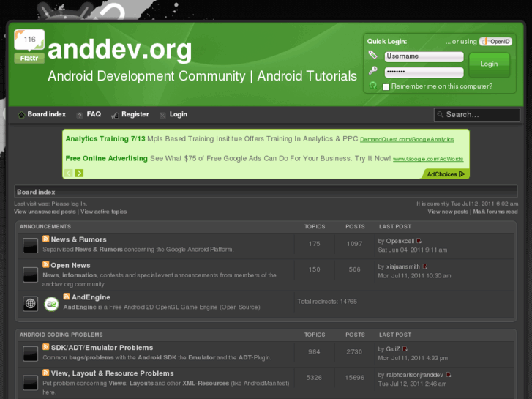Click the next ad arrow button

pos(79,174)
